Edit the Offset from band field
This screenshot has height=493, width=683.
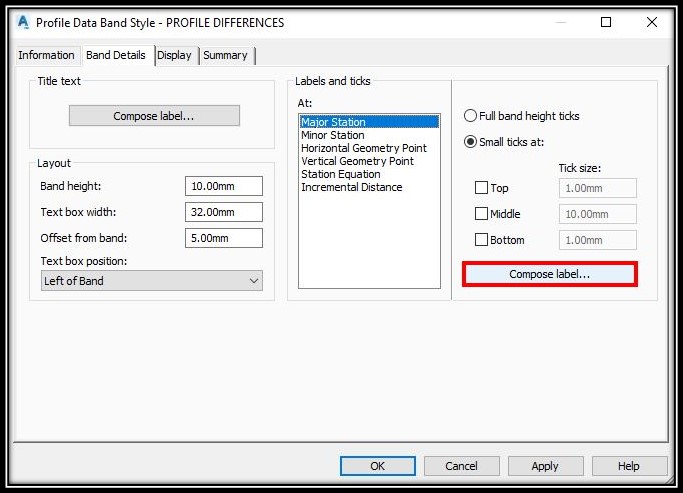pyautogui.click(x=224, y=238)
